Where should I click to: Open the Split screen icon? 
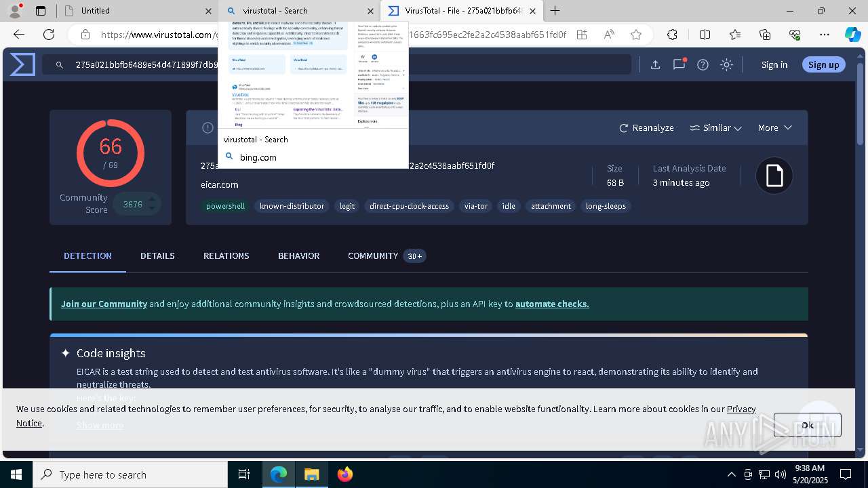click(705, 35)
